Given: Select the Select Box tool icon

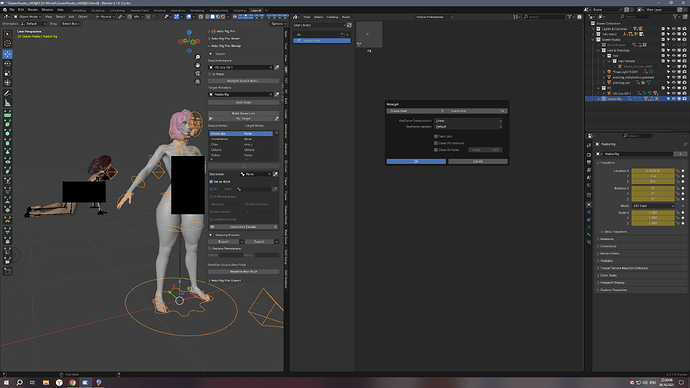Looking at the screenshot, I should point(7,34).
